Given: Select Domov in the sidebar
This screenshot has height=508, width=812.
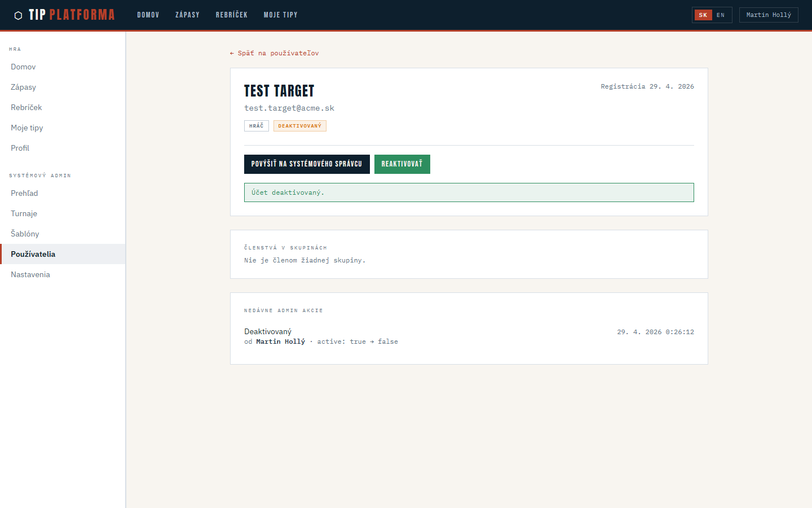Looking at the screenshot, I should pyautogui.click(x=23, y=67).
